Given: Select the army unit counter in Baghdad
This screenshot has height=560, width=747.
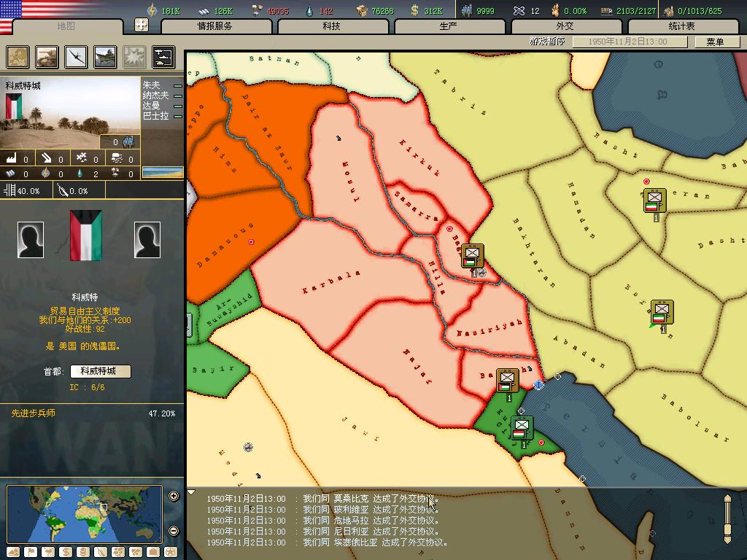Looking at the screenshot, I should 473,256.
